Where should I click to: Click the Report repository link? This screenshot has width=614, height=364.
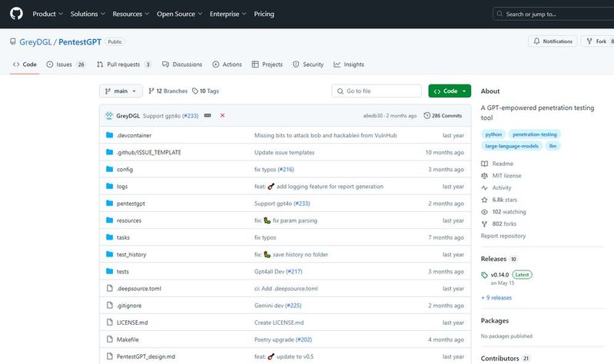[x=503, y=236]
